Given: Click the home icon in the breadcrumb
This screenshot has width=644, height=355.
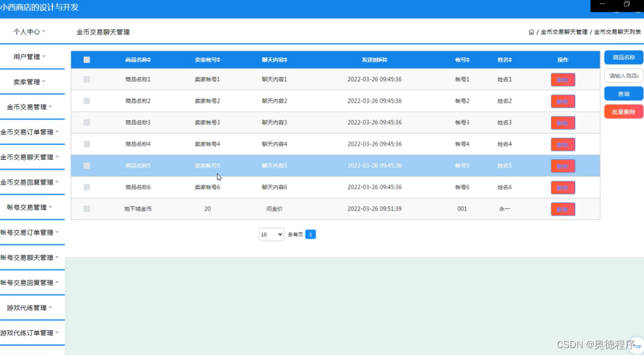Looking at the screenshot, I should pyautogui.click(x=532, y=33).
